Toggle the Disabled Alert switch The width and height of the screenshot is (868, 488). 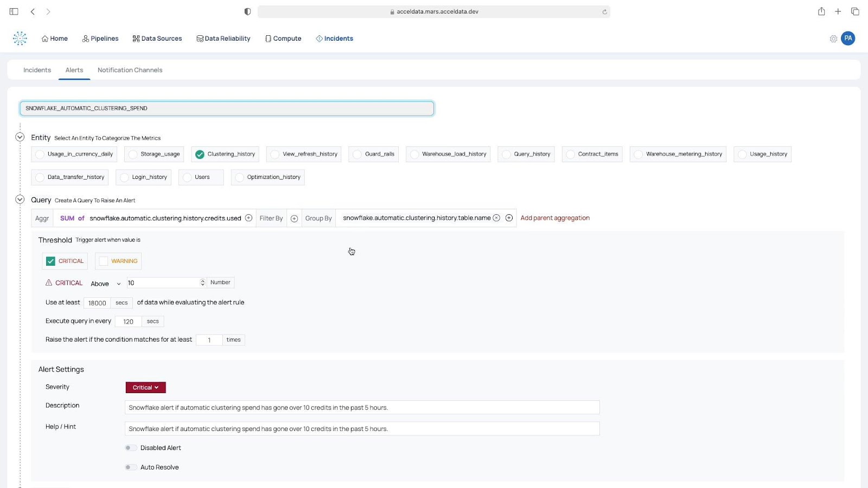130,448
